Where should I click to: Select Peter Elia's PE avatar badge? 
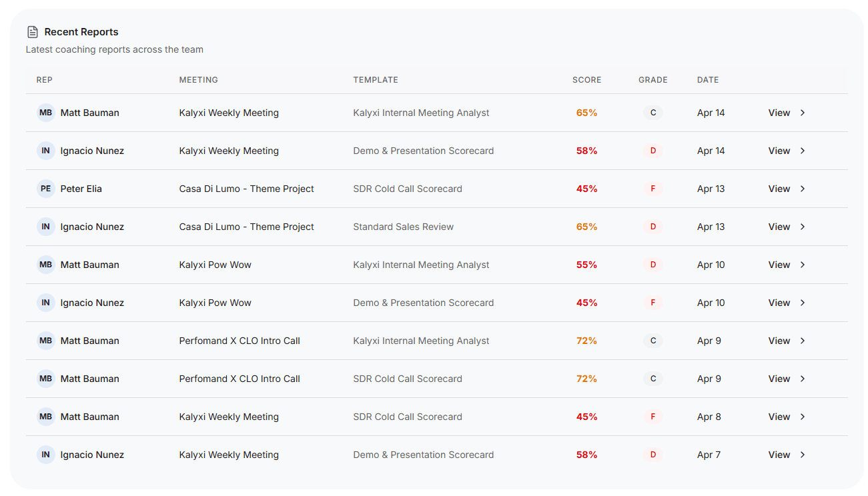45,189
